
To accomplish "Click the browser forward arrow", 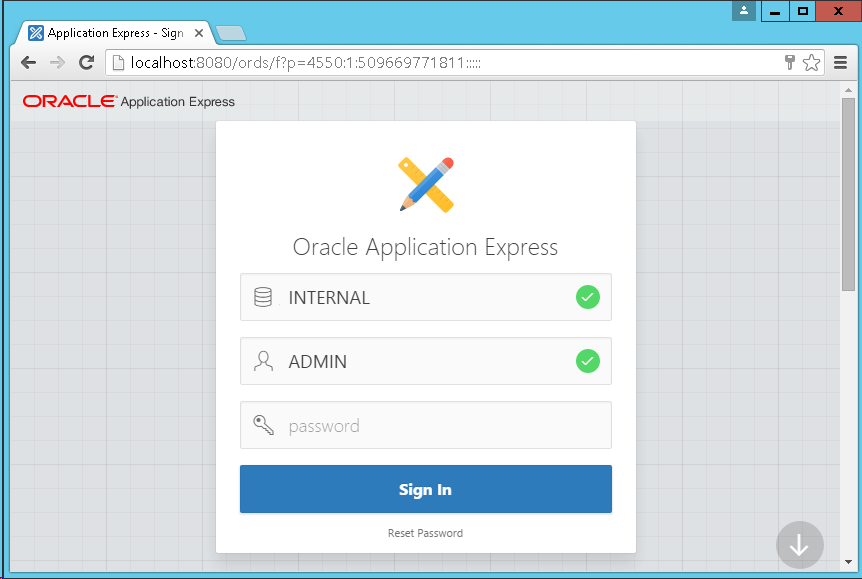I will [57, 63].
